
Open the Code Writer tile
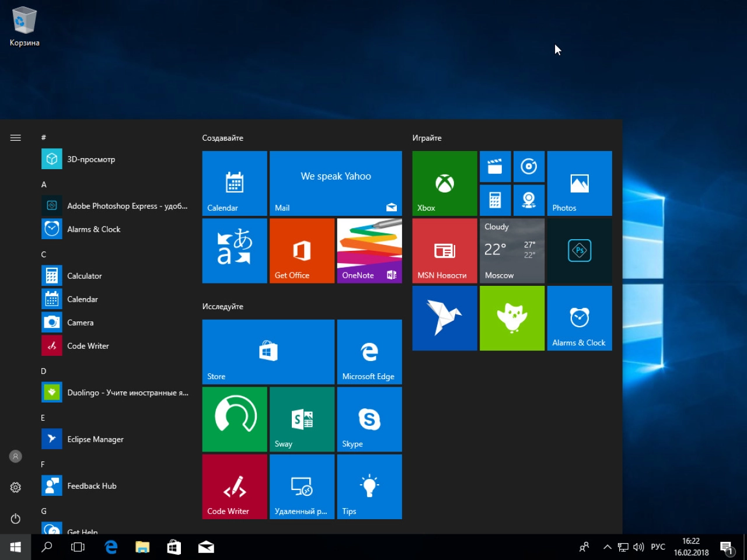point(235,487)
